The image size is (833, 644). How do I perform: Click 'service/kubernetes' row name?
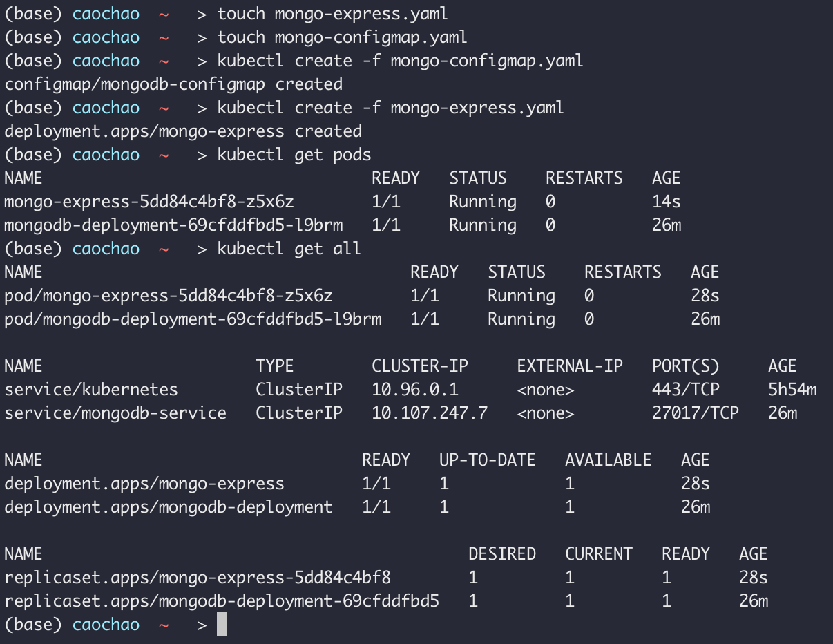(91, 390)
